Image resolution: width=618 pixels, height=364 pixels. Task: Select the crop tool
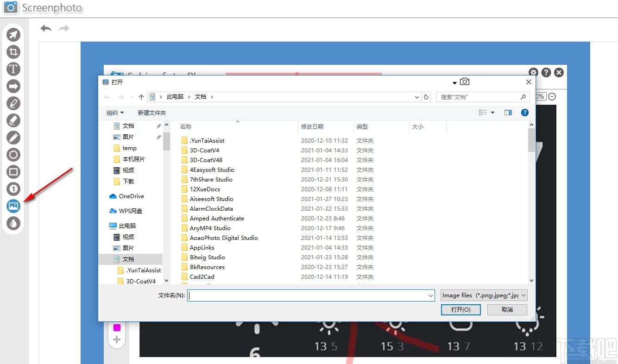click(13, 52)
